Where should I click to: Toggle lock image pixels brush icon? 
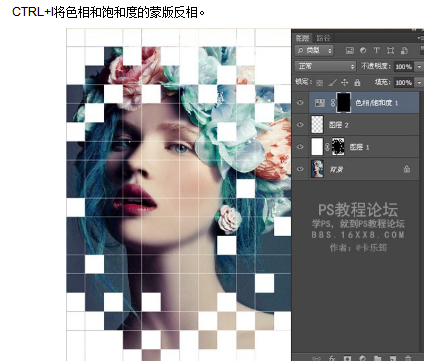coord(332,82)
